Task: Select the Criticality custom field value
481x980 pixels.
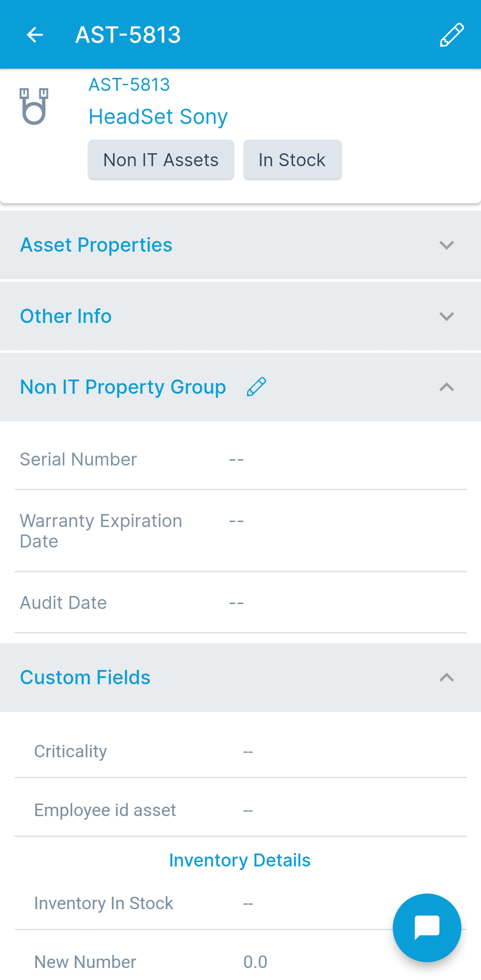Action: click(248, 751)
